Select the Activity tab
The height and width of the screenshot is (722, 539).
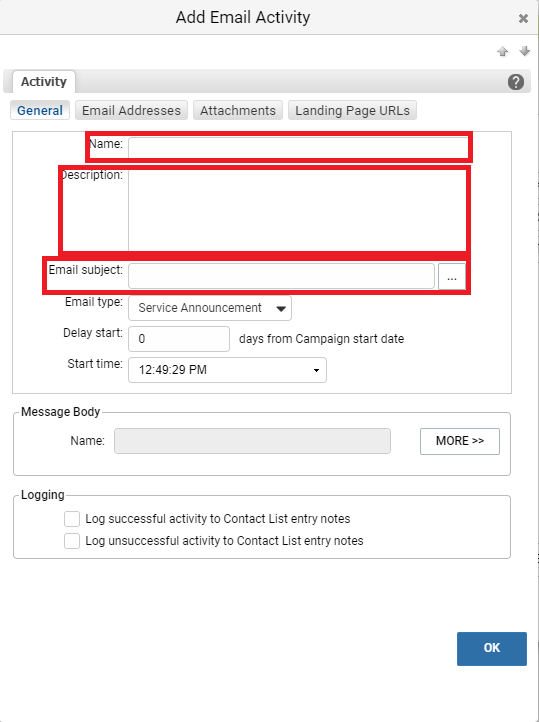coord(44,82)
